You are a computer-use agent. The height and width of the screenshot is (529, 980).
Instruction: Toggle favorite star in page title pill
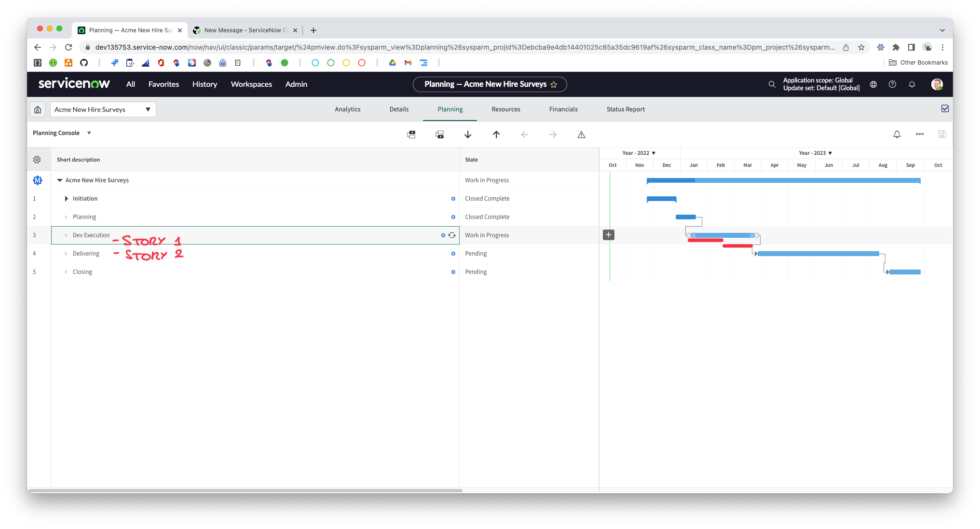[x=554, y=84]
